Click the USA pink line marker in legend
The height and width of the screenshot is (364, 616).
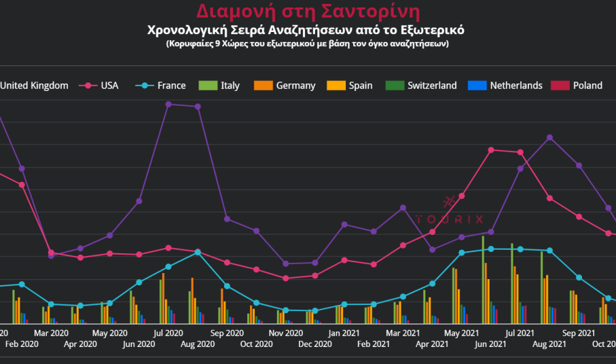(88, 86)
